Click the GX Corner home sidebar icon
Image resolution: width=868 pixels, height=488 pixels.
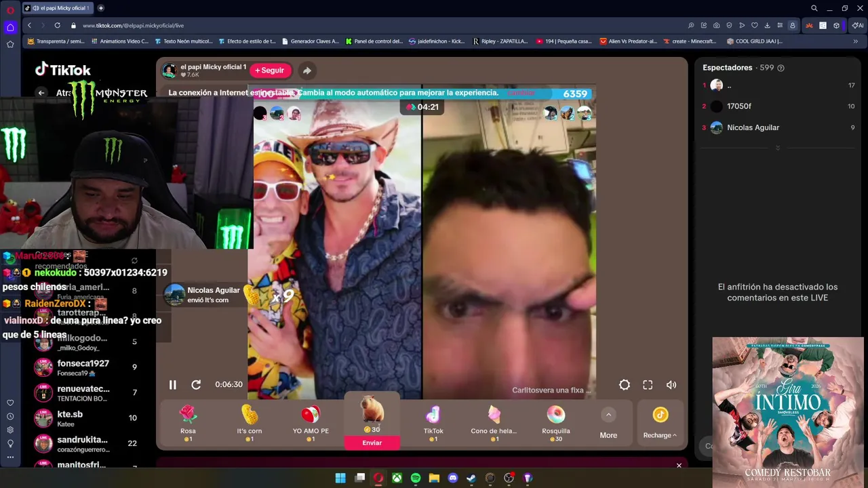click(10, 28)
